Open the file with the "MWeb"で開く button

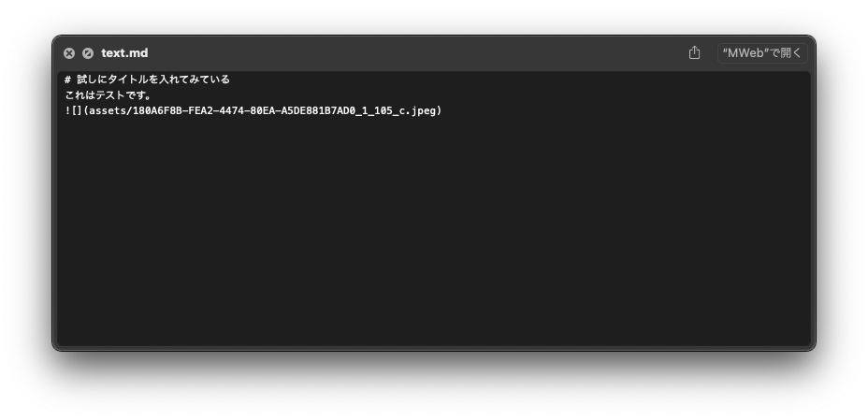click(762, 53)
